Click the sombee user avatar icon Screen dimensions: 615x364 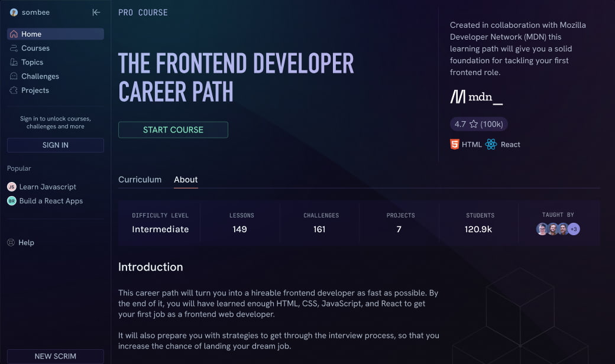tap(14, 12)
